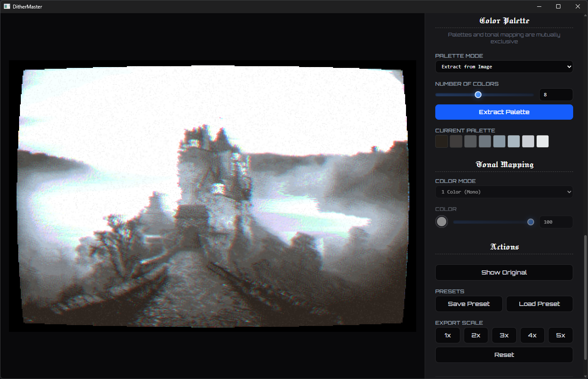Viewport: 588px width, 379px height.
Task: Click the dithered castle preview image
Action: click(213, 196)
